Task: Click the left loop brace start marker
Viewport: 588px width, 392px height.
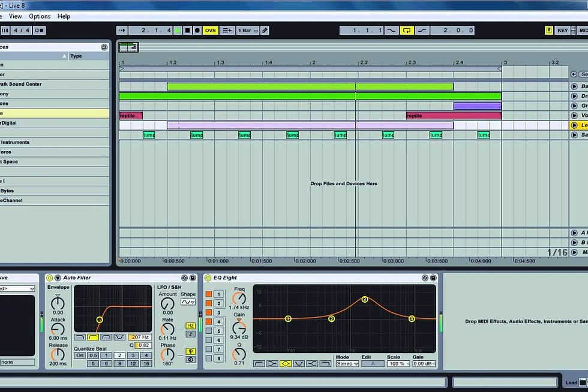Action: pyautogui.click(x=121, y=68)
